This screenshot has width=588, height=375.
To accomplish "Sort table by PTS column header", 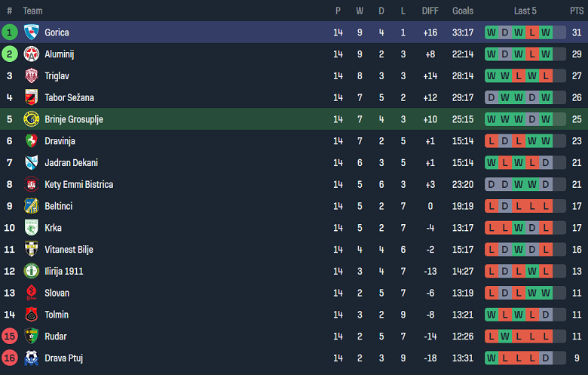I will 577,11.
